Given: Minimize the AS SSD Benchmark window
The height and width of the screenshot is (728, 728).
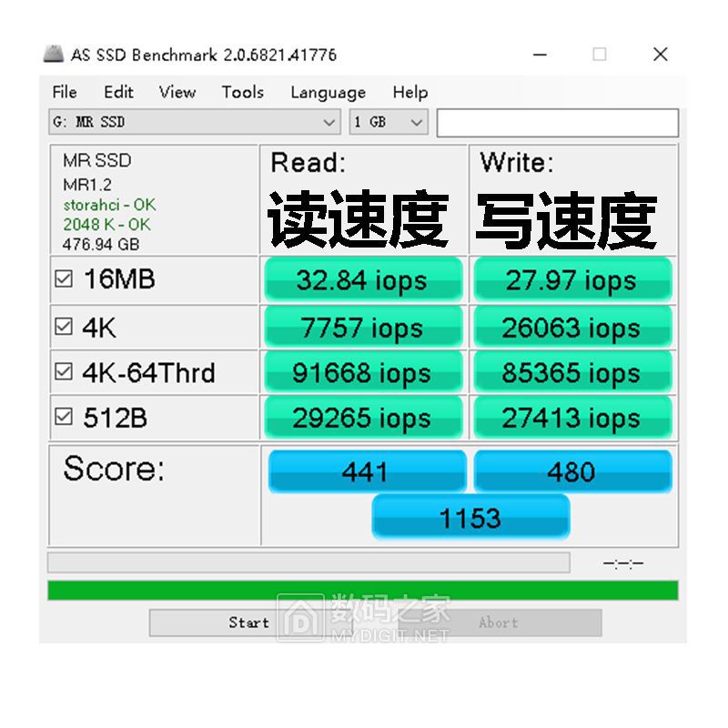Looking at the screenshot, I should (x=540, y=55).
